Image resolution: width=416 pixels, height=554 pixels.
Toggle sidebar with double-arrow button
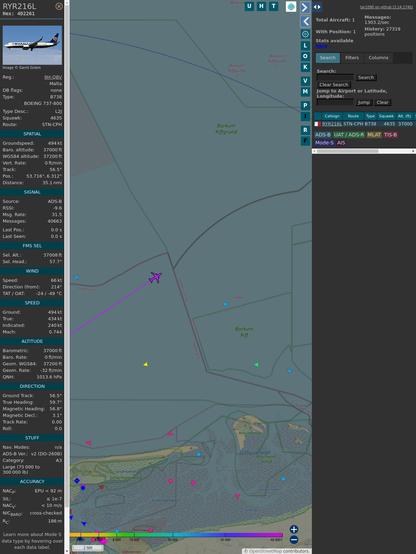317,7
